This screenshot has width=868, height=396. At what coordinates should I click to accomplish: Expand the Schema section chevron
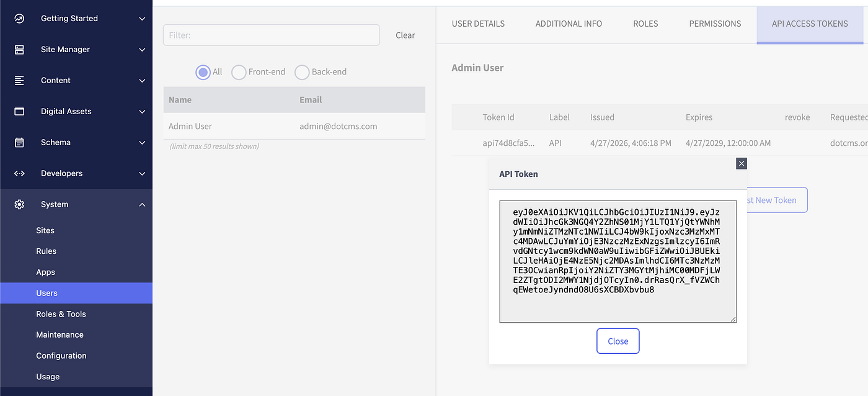point(142,143)
